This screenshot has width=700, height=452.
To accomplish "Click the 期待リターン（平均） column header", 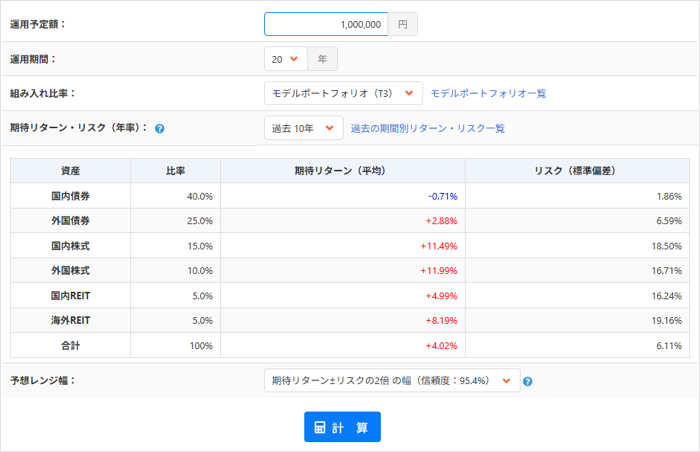I will pos(342,171).
